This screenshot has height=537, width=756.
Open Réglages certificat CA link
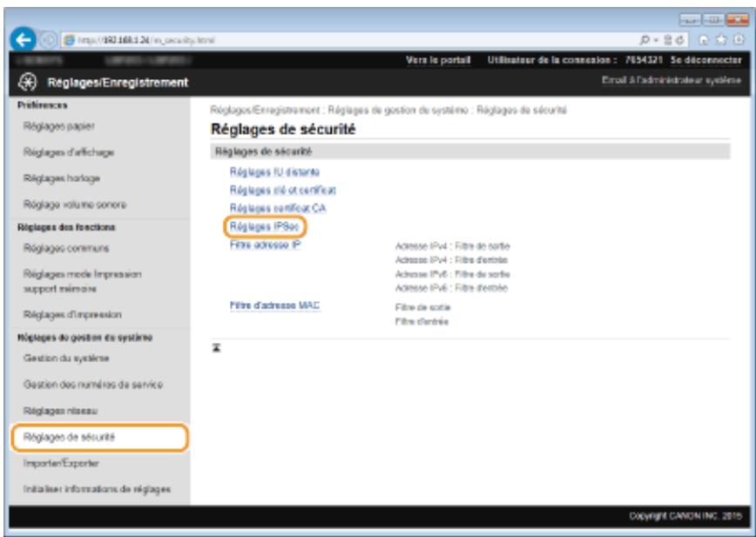tap(278, 208)
